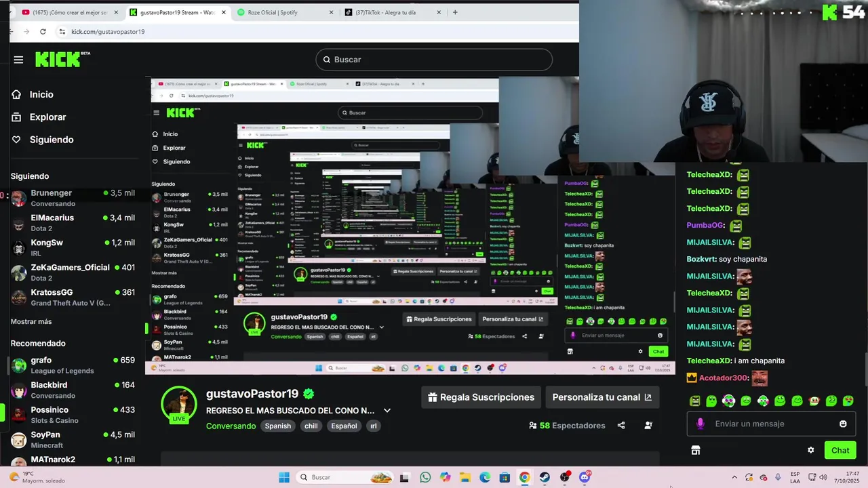The width and height of the screenshot is (868, 488).
Task: Go to Explorar in sidebar
Action: tap(48, 117)
